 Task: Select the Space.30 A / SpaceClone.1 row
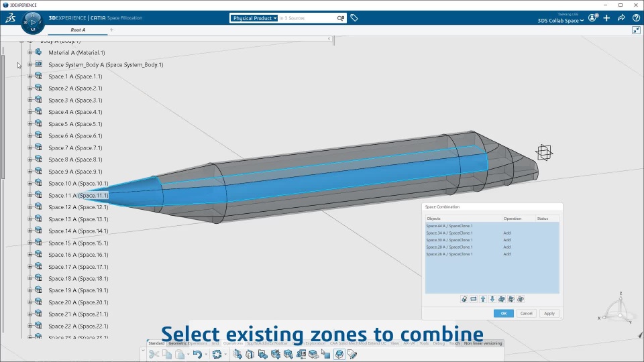tap(492, 240)
